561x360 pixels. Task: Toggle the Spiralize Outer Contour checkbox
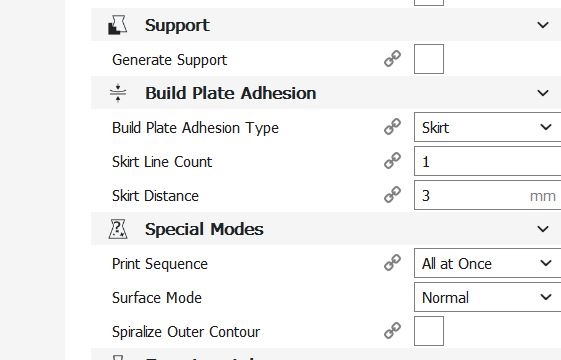click(429, 331)
